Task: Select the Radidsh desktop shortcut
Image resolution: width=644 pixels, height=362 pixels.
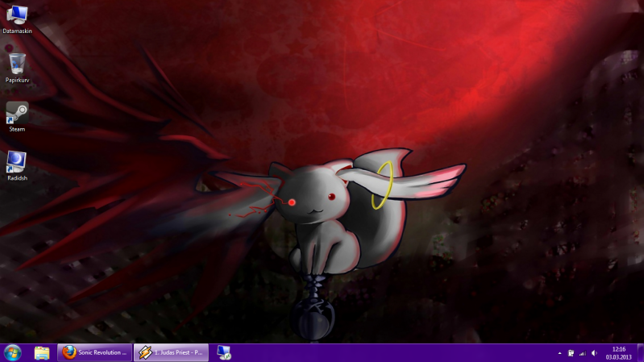Action: point(17,166)
